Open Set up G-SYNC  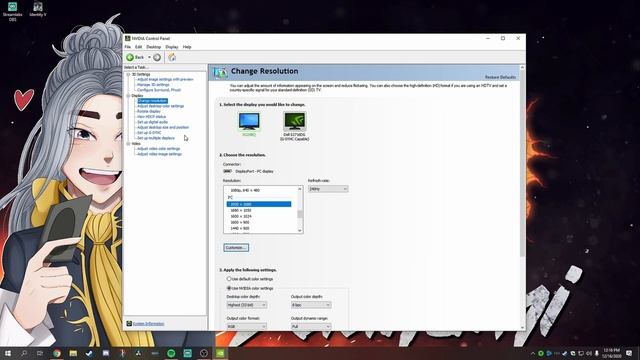coord(149,133)
